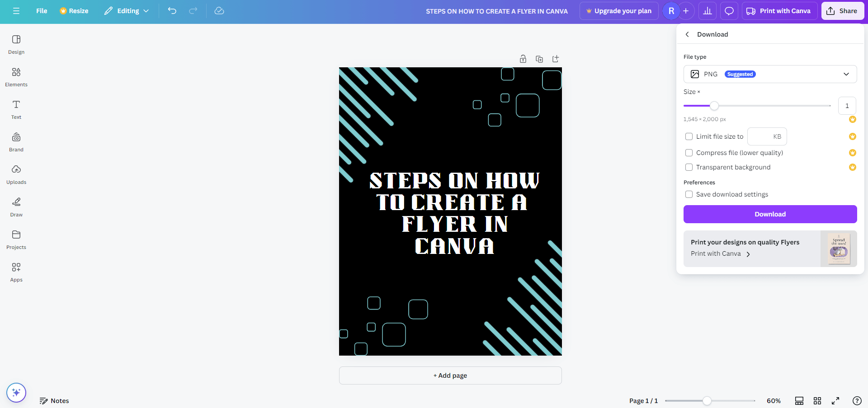Open the PNG file type dropdown
The width and height of the screenshot is (868, 408).
coord(770,74)
